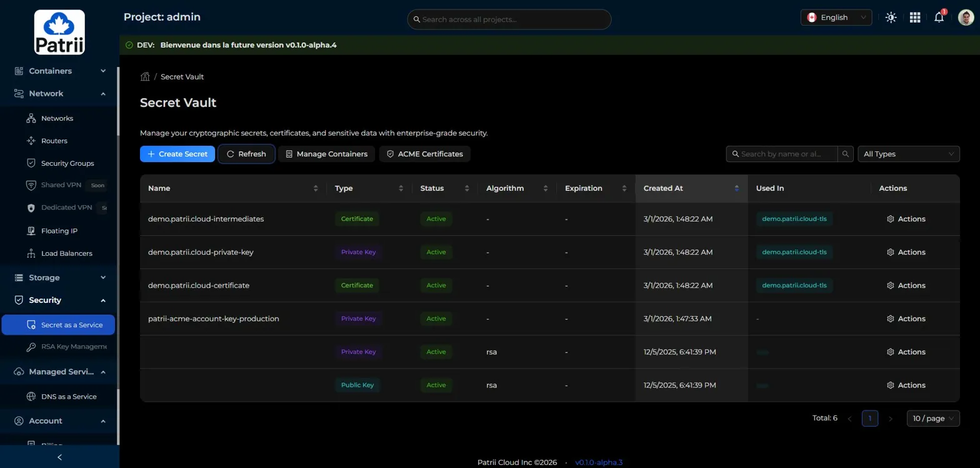980x468 pixels.
Task: Click the patrii-acme-account-key-production name cell
Action: pyautogui.click(x=214, y=318)
